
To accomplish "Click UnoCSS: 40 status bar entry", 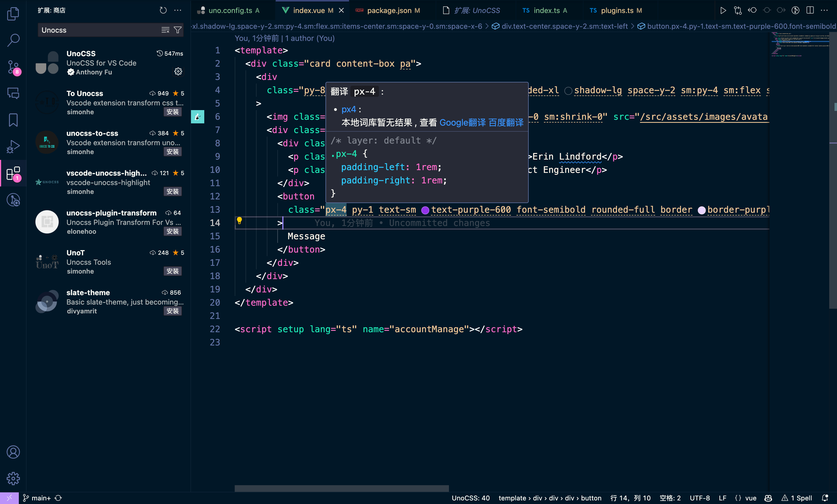I will (x=471, y=498).
